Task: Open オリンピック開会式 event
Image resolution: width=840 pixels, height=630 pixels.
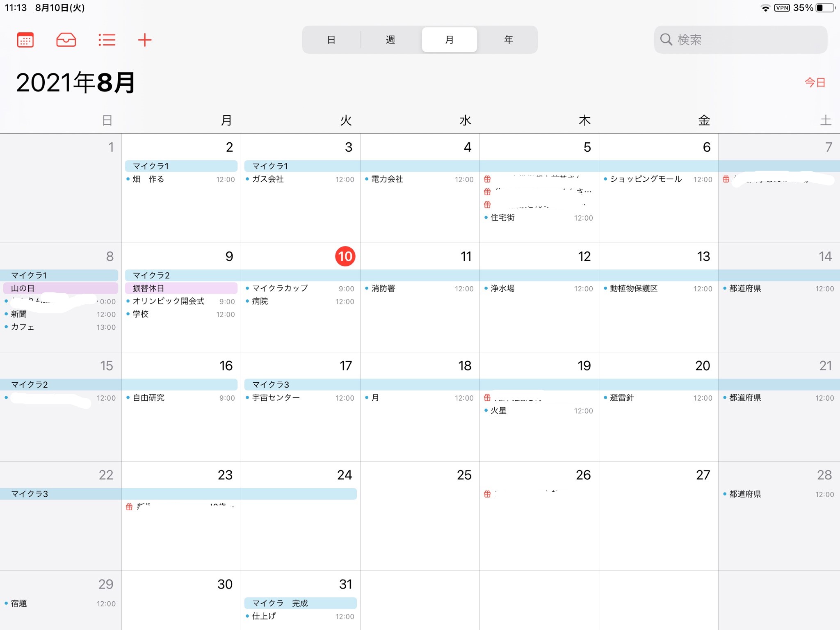Action: tap(181, 301)
